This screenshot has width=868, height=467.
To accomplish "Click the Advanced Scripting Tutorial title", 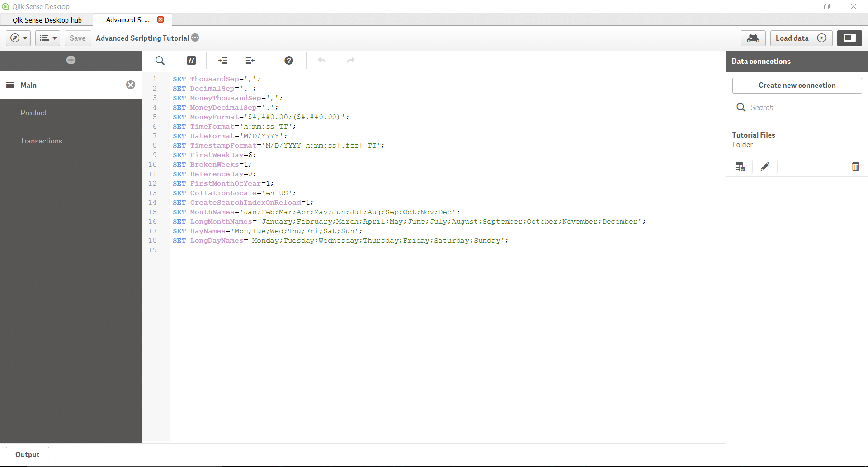I will [142, 38].
